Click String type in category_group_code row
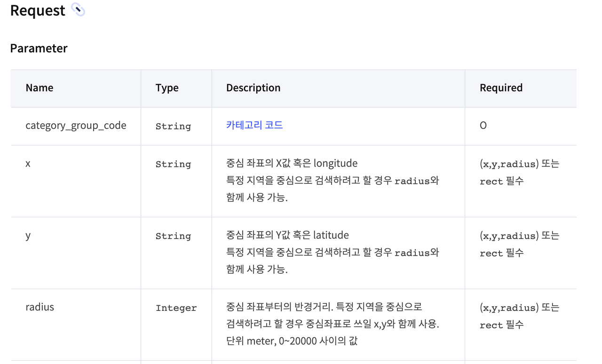Viewport: 602px width, 364px height. [173, 126]
